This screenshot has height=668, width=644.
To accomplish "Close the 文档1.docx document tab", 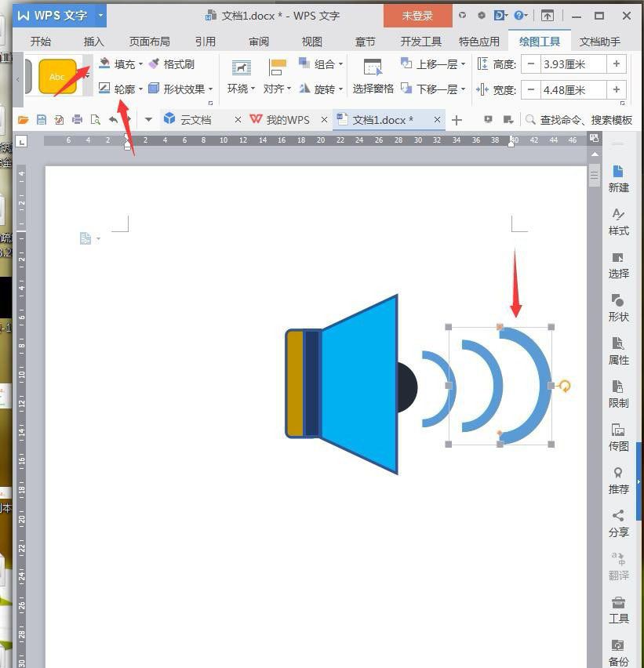I will click(437, 120).
